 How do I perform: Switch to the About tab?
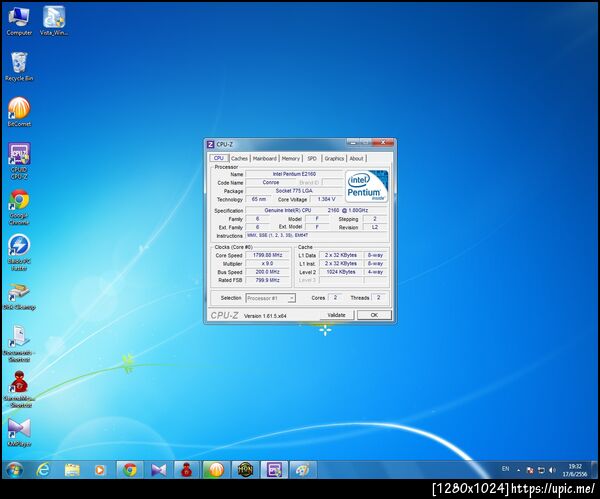[x=356, y=158]
